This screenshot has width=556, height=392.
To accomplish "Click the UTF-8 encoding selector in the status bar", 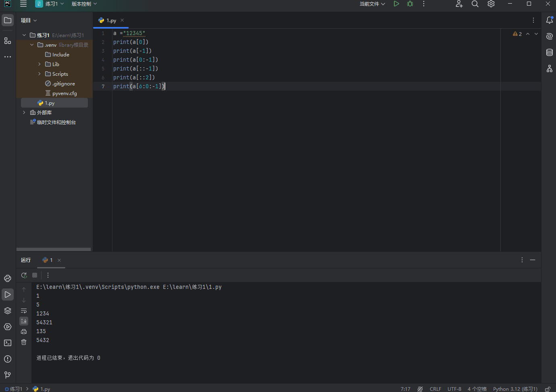I will pos(454,389).
